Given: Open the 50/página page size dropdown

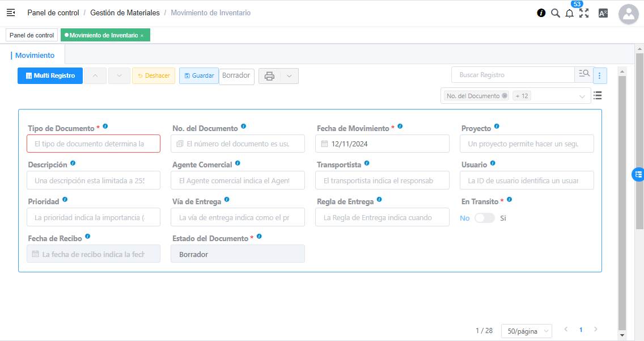Looking at the screenshot, I should click(526, 331).
